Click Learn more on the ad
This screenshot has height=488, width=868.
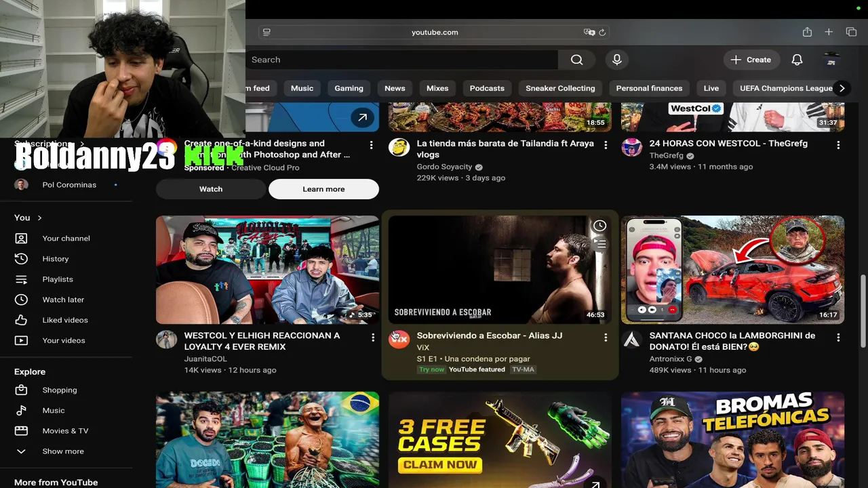(x=323, y=189)
